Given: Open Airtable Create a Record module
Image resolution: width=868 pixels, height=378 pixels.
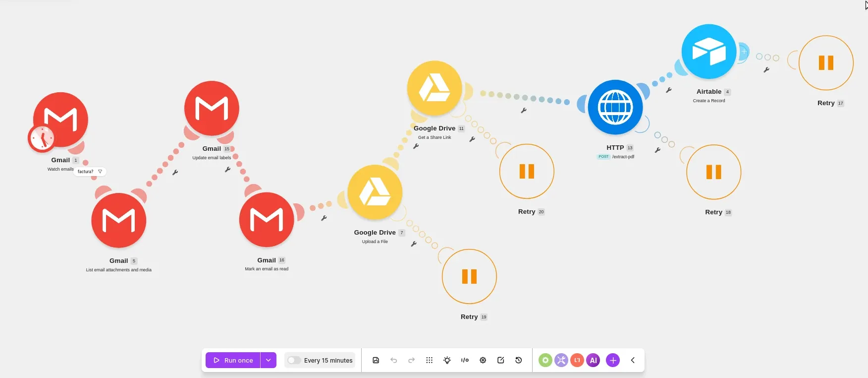Looking at the screenshot, I should (709, 51).
